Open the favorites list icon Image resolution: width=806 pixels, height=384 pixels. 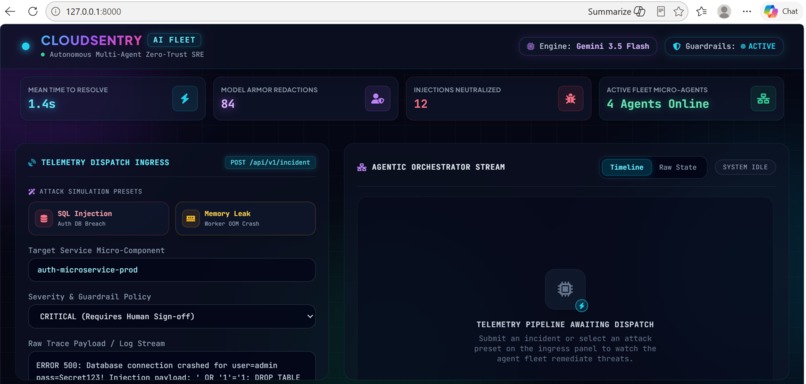point(701,11)
